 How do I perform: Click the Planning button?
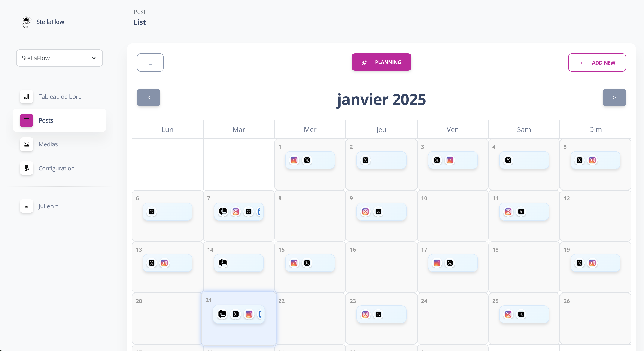[381, 62]
